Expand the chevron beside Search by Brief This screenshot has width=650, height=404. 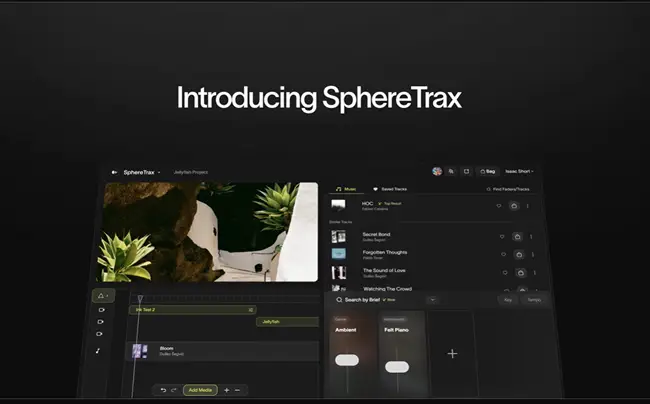[x=432, y=300]
